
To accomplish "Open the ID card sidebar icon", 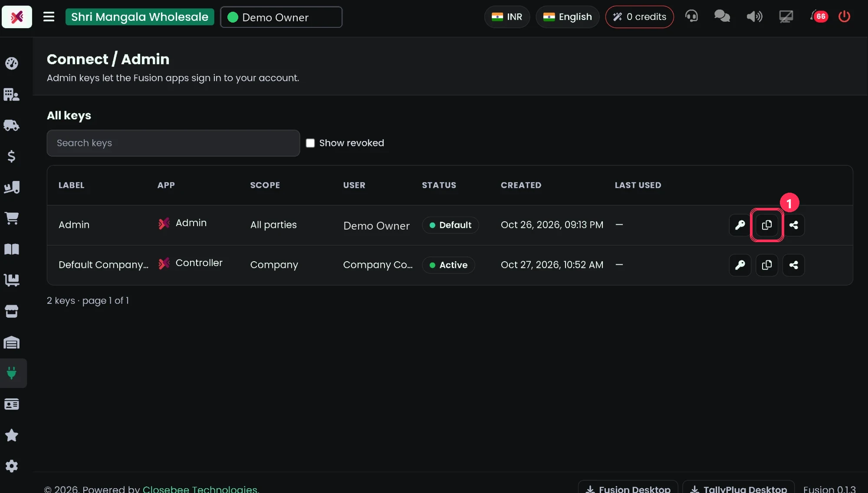I will (x=12, y=404).
